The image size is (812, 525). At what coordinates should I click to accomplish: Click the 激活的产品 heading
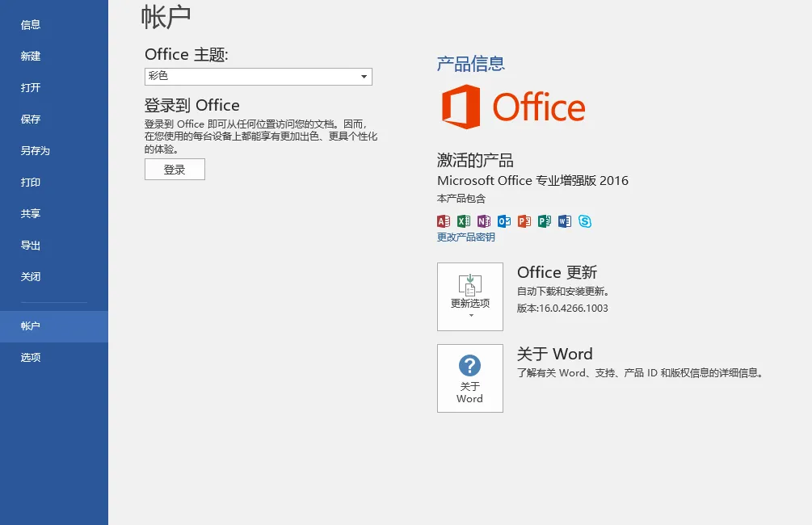475,160
